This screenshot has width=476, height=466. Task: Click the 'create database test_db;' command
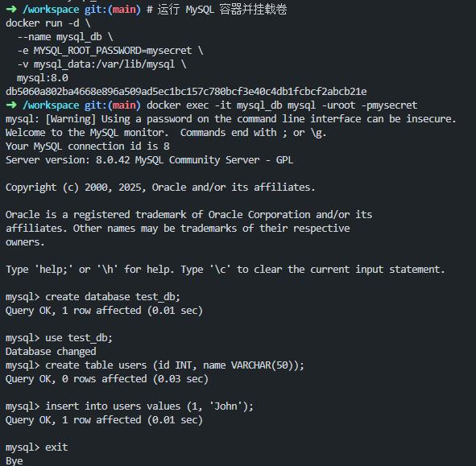[x=113, y=297]
